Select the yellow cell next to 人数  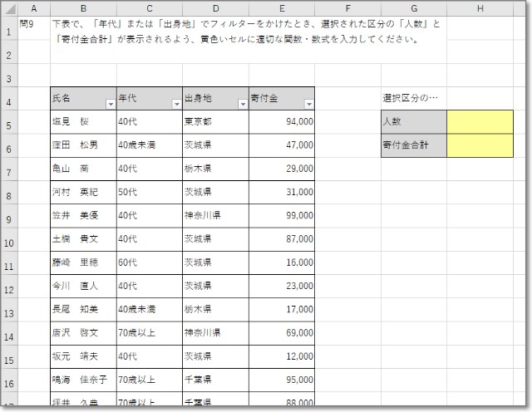(x=480, y=121)
